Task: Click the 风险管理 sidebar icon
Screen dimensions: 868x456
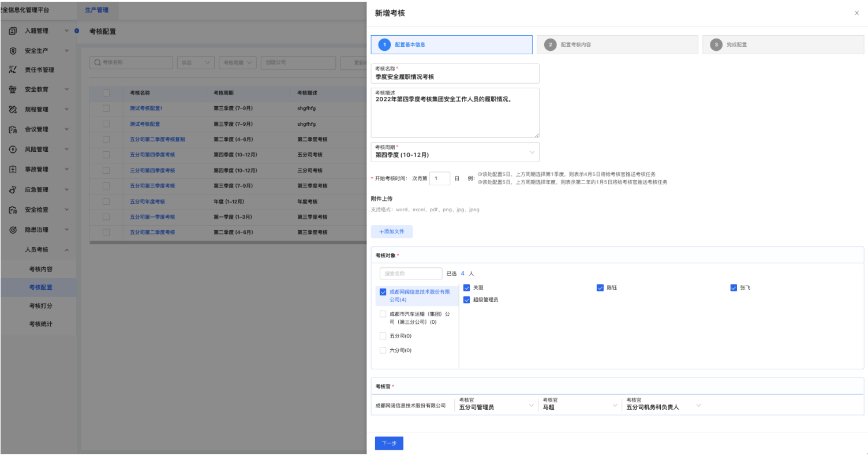Action: (x=13, y=149)
